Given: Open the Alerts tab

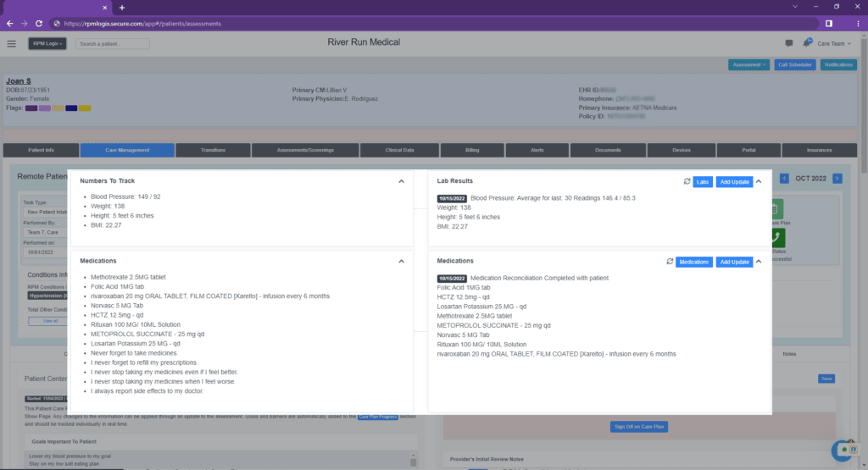Looking at the screenshot, I should [537, 150].
